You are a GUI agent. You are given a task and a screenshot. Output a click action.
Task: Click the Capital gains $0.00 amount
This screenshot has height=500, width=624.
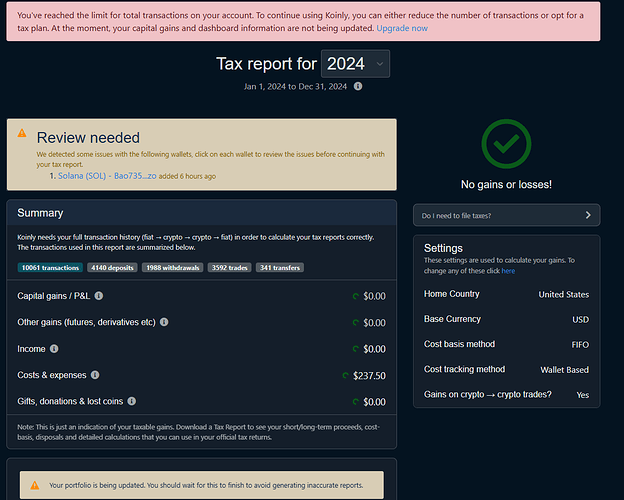click(x=374, y=296)
